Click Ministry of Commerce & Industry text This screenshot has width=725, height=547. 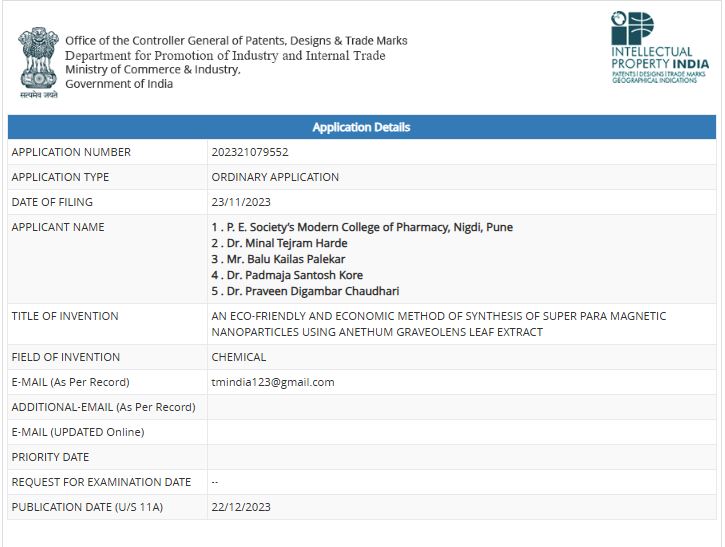point(153,69)
